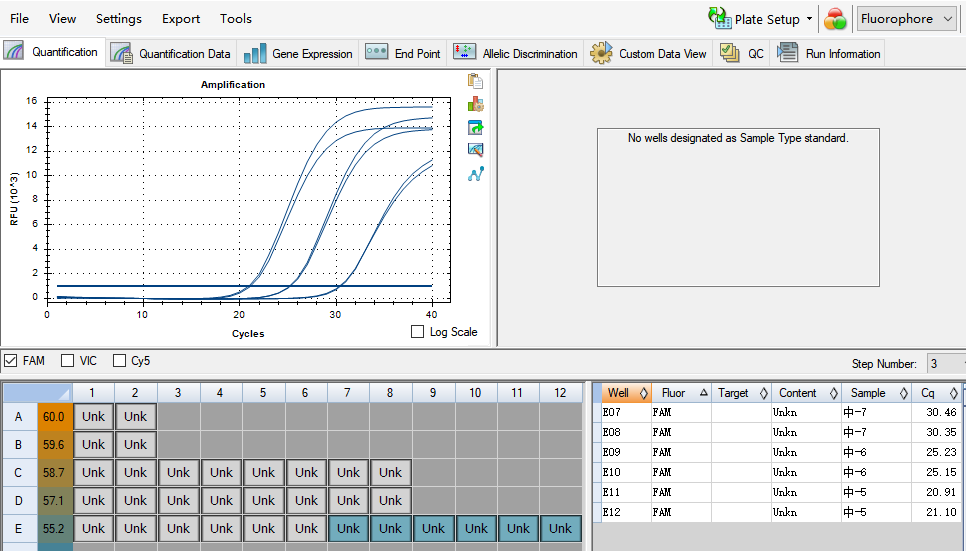Select well D5 Unk on plate
Viewport: 966px width, 551px height.
tap(263, 500)
